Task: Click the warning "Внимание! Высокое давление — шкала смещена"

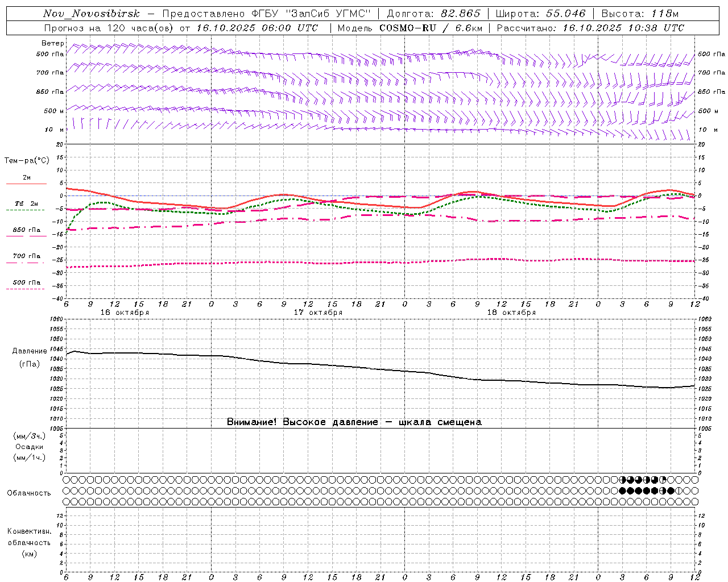Action: coord(354,422)
